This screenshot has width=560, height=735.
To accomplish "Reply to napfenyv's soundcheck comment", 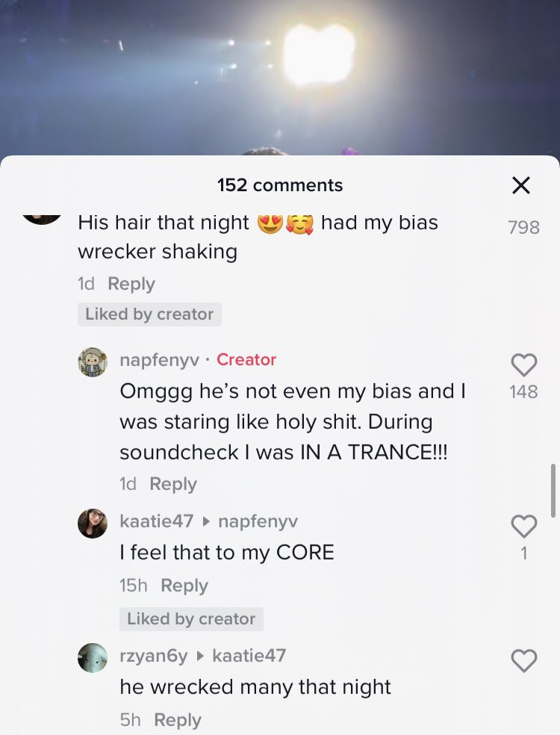I will tap(173, 484).
